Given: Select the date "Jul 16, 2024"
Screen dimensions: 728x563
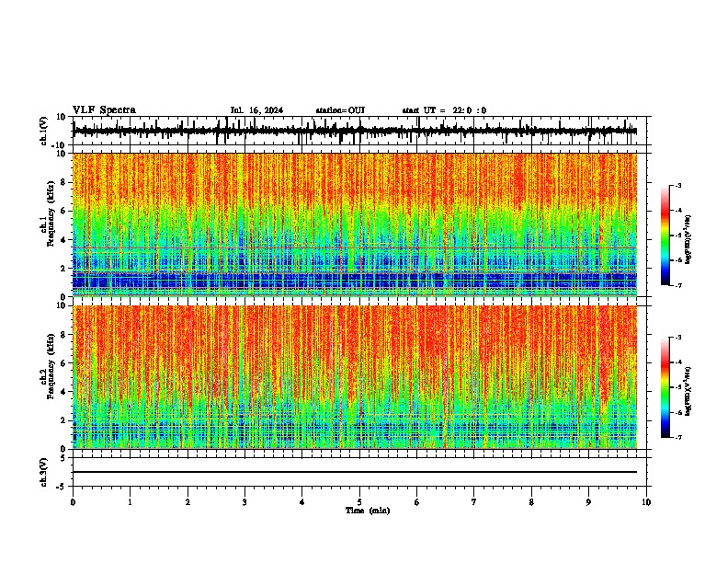Looking at the screenshot, I should pos(256,110).
